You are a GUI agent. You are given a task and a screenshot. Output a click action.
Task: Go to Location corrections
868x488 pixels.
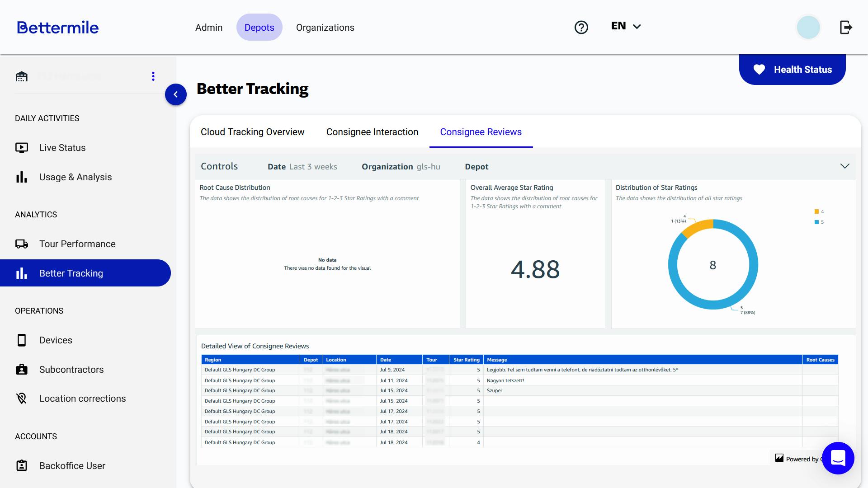pos(82,399)
